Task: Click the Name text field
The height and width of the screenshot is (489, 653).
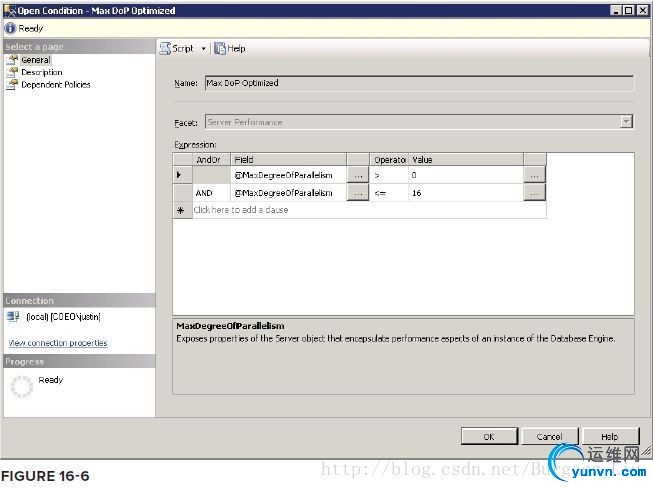Action: pyautogui.click(x=419, y=83)
